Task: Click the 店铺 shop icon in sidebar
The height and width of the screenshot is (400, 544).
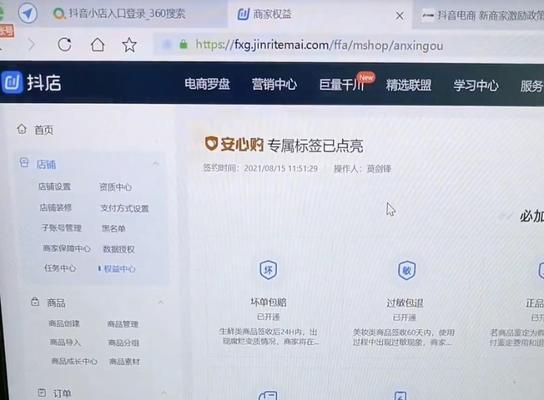Action: tap(24, 162)
